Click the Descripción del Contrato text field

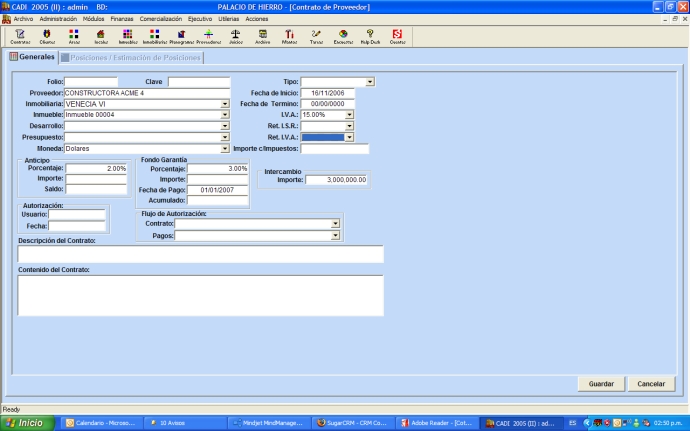click(x=200, y=255)
